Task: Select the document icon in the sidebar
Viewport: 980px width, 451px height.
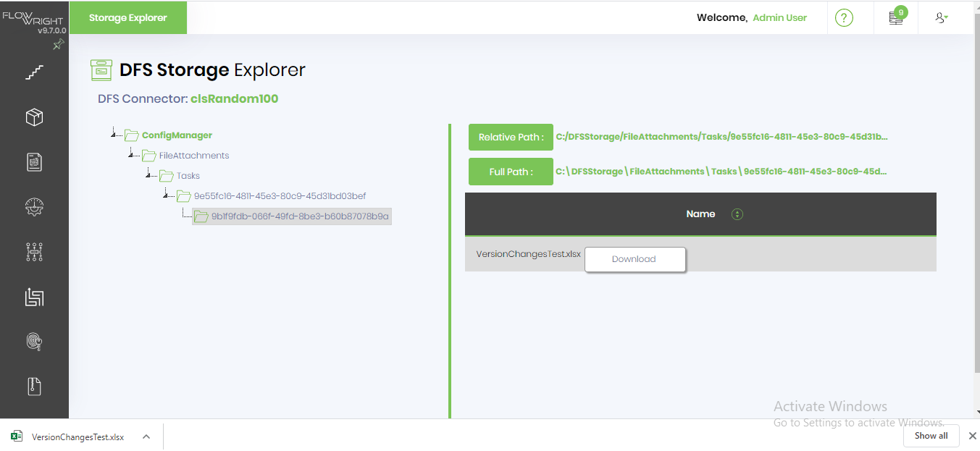Action: (34, 162)
